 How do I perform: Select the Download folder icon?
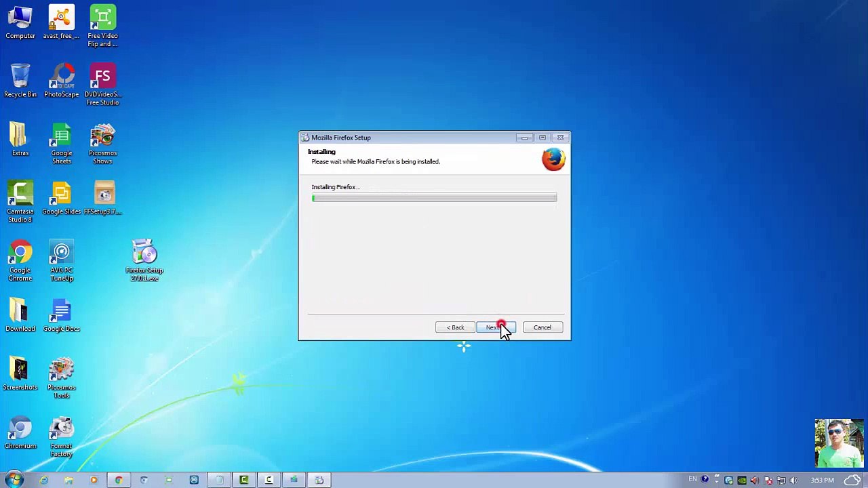20,315
